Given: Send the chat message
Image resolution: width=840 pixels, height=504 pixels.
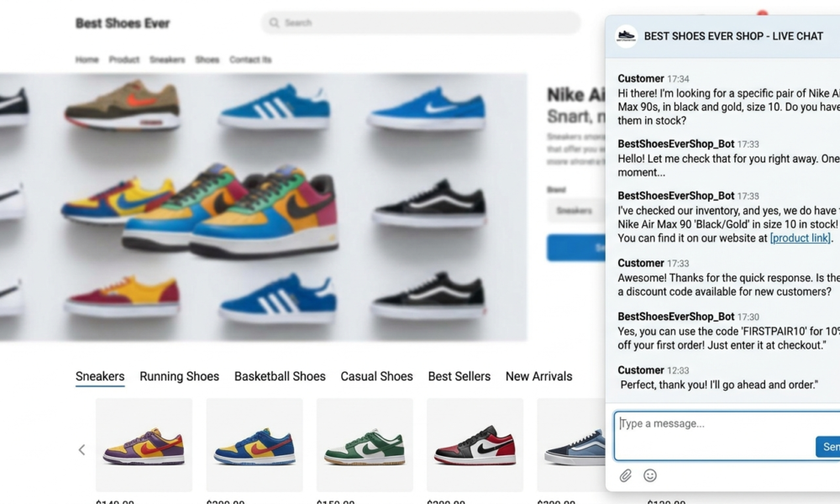Looking at the screenshot, I should point(828,447).
